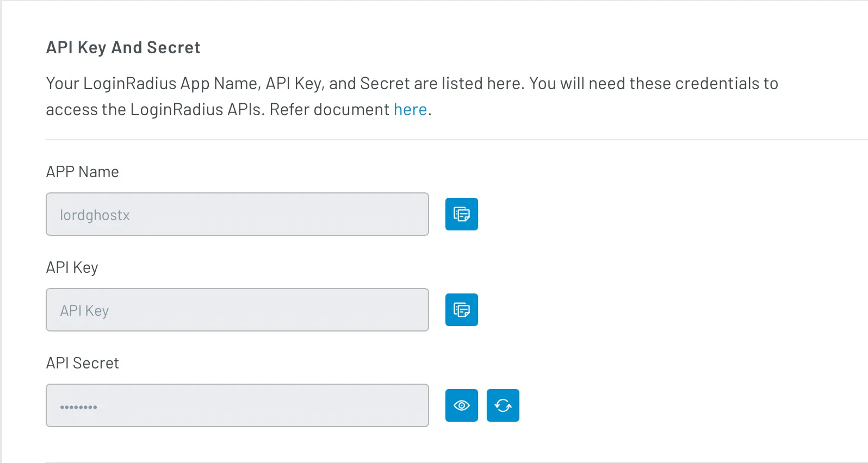
Task: Open the referenced LoginRadius documentation
Action: 410,109
